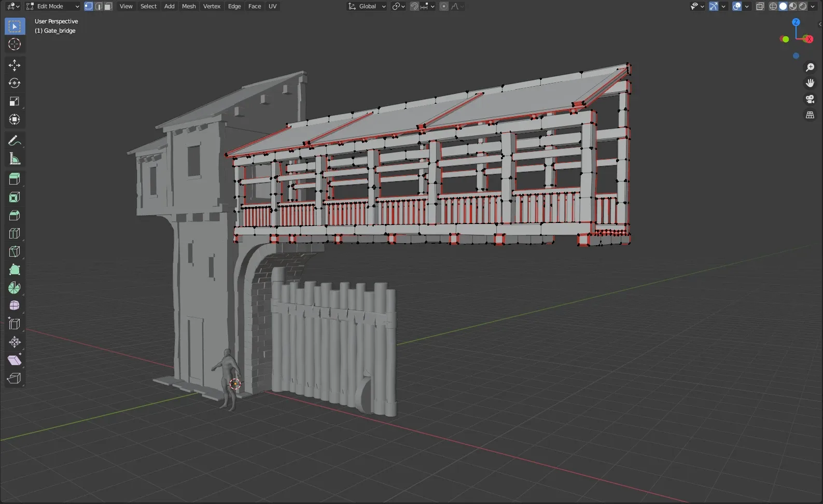The height and width of the screenshot is (504, 823).
Task: Pick the Poly Build tool
Action: 15,270
